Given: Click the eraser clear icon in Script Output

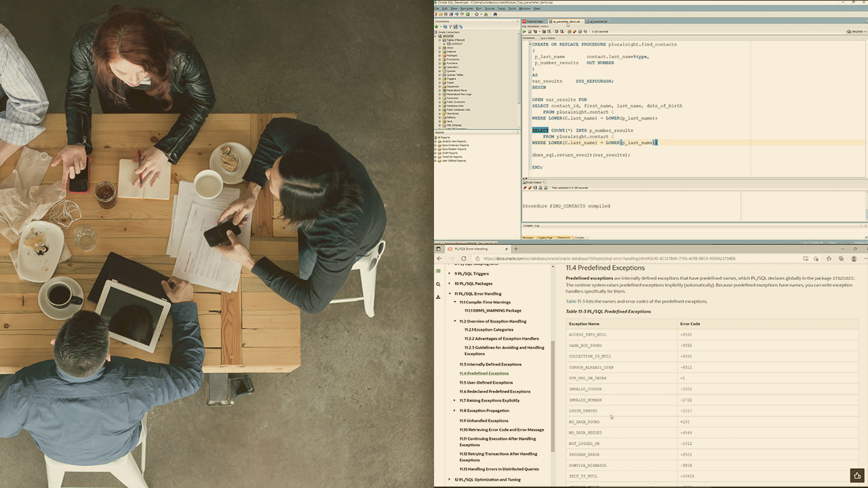Looking at the screenshot, I should pyautogui.click(x=530, y=188).
